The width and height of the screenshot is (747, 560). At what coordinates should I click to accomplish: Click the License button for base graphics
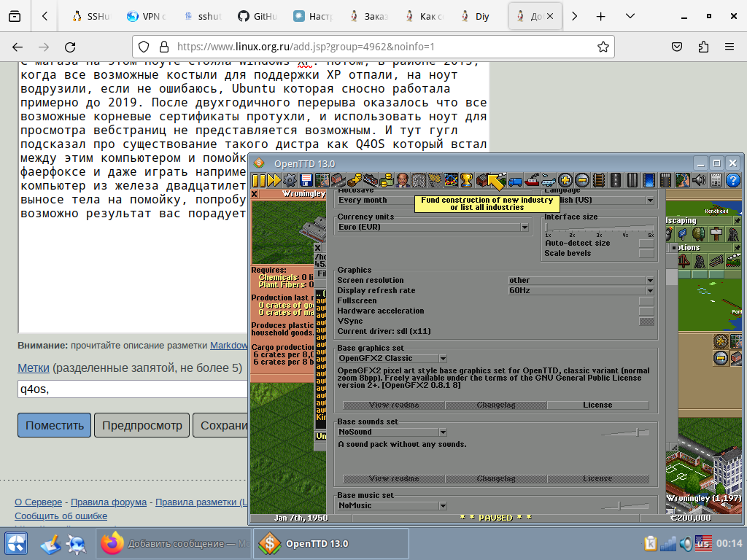597,405
